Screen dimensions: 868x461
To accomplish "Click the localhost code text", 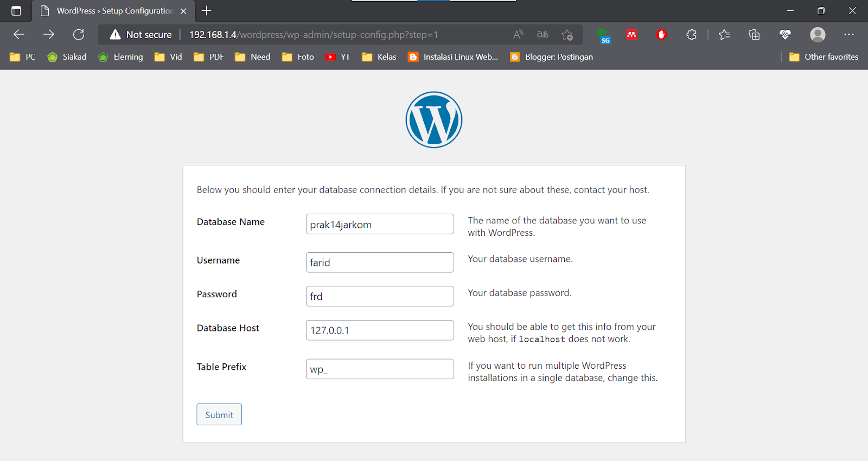I will [x=542, y=340].
